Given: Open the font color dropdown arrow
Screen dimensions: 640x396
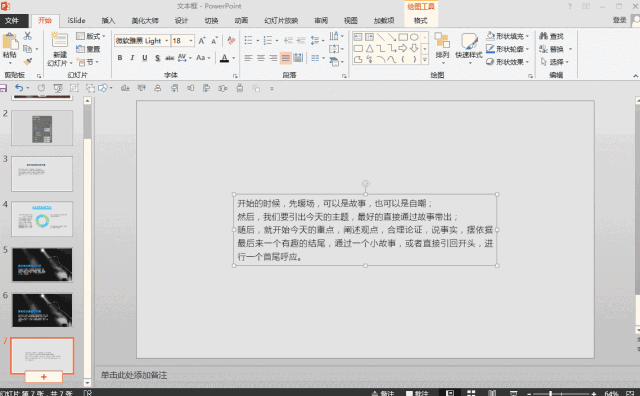Looking at the screenshot, I should pos(233,58).
